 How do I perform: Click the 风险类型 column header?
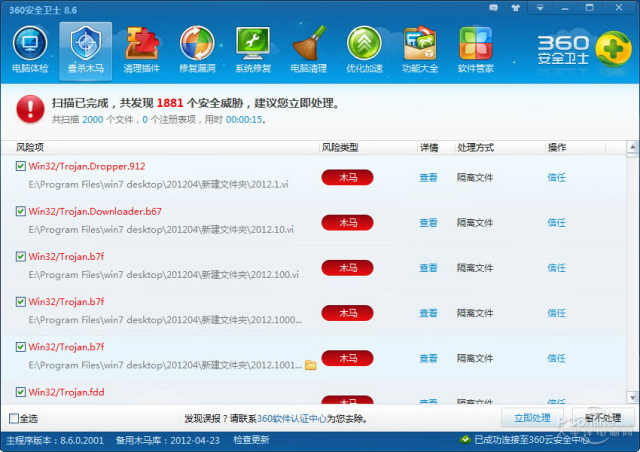coord(340,147)
